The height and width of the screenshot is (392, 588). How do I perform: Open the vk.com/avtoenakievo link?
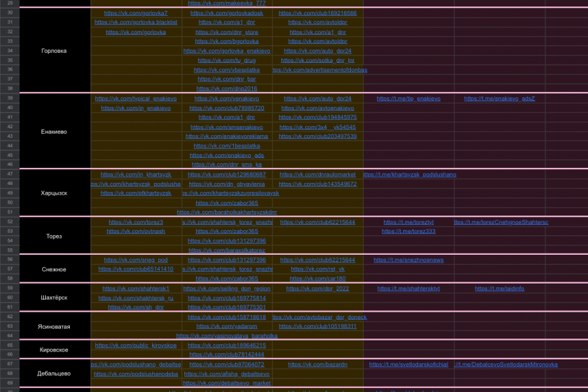pos(318,108)
